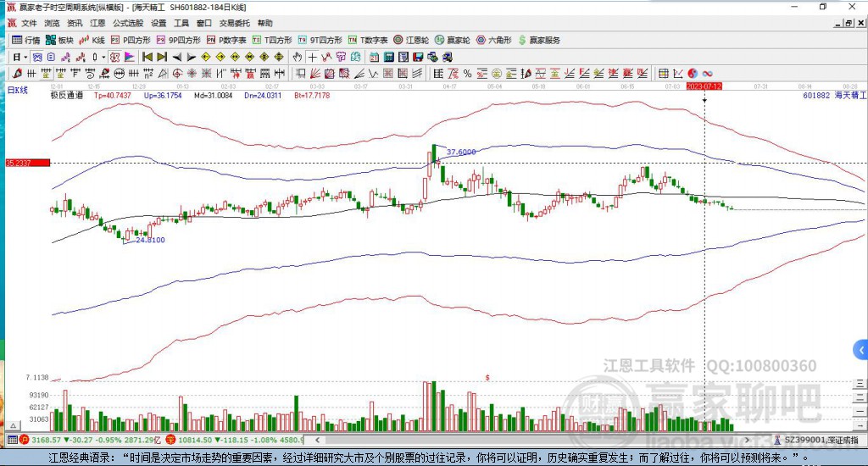The height and width of the screenshot is (466, 868).
Task: Toggle the highlighted blue panel icon
Action: coord(37,57)
